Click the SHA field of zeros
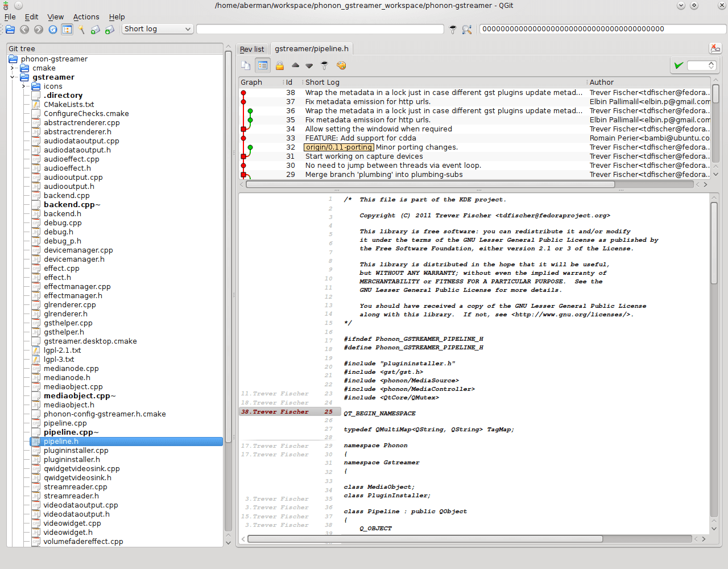 pos(603,29)
